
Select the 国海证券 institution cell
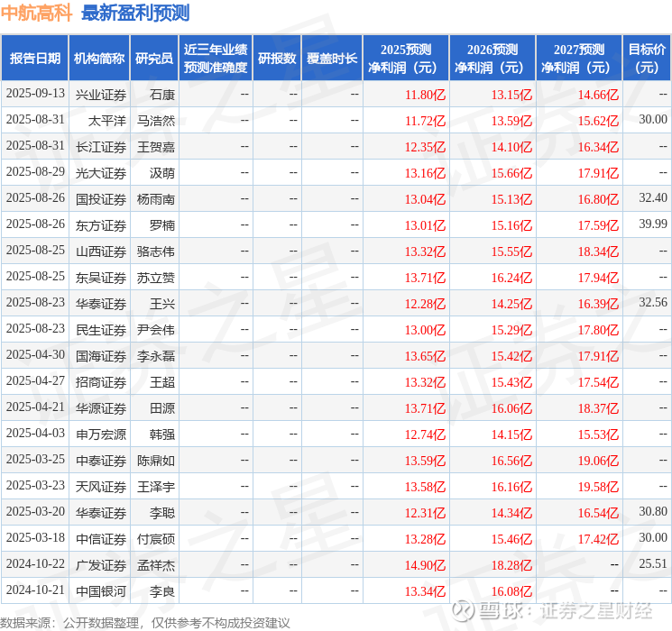coord(101,356)
